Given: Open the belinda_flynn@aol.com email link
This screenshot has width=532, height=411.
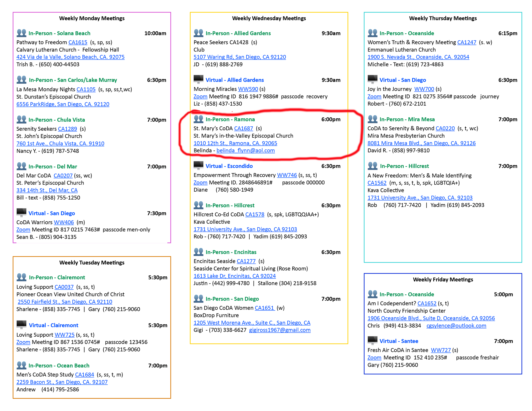Looking at the screenshot, I should (x=245, y=150).
